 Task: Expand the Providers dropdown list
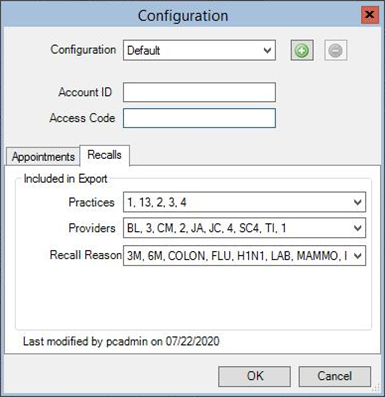point(244,228)
